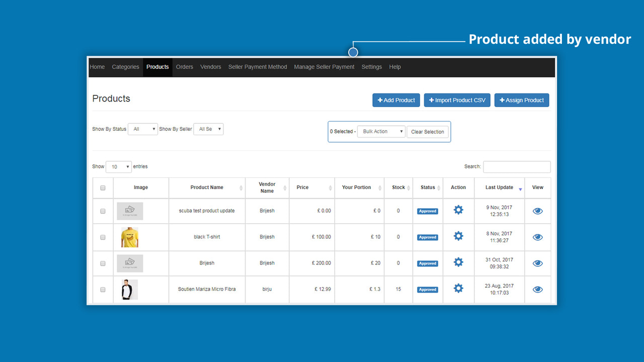Click the sort arrows on the Price column
Image resolution: width=644 pixels, height=362 pixels.
pos(331,188)
